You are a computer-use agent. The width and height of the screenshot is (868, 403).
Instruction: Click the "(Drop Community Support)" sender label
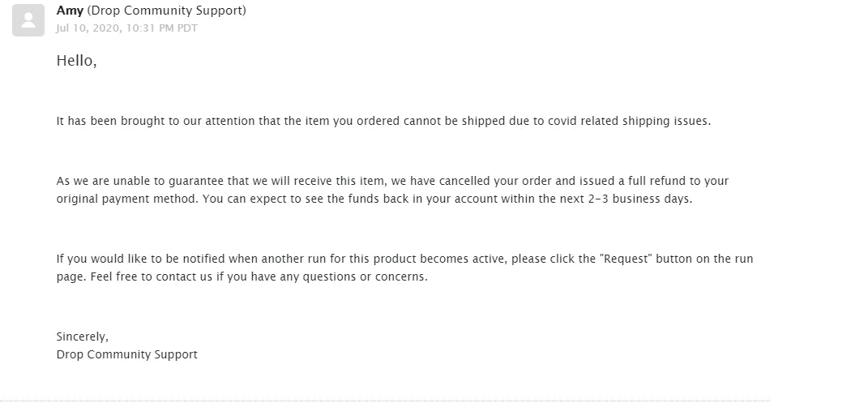165,11
